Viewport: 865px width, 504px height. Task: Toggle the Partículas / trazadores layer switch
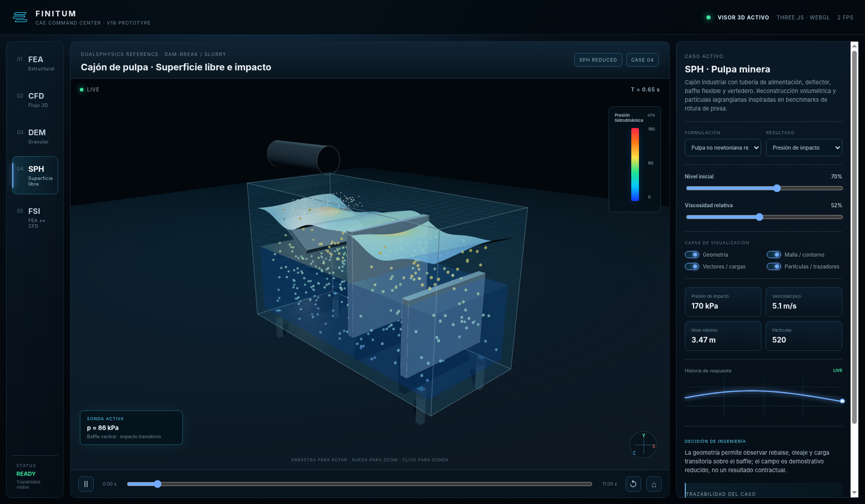click(x=774, y=266)
